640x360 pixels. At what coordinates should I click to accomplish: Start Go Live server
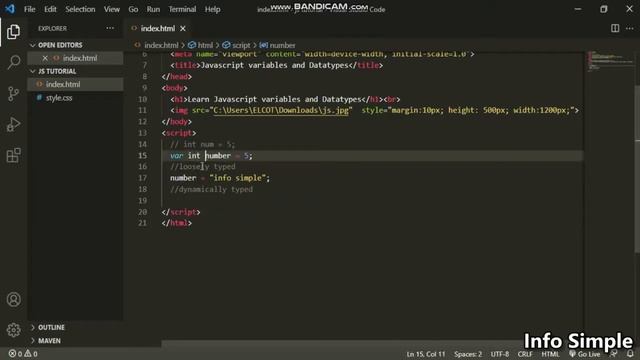[x=584, y=354]
